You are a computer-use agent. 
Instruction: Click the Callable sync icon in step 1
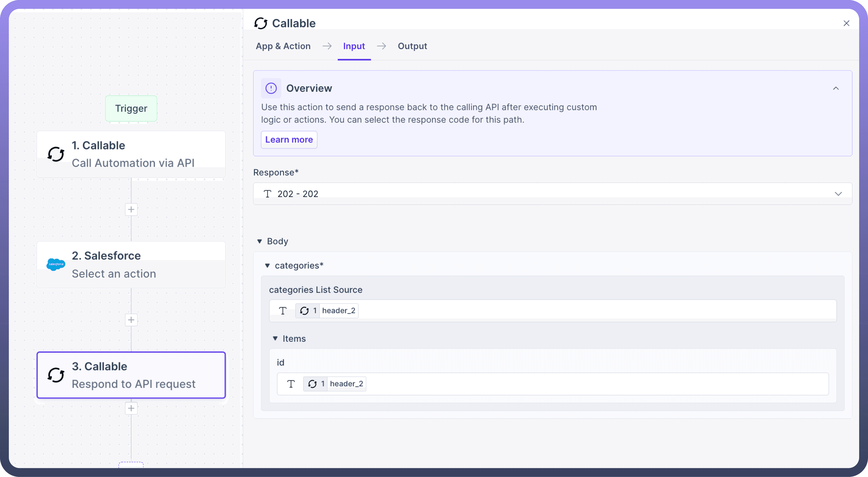coord(56,154)
